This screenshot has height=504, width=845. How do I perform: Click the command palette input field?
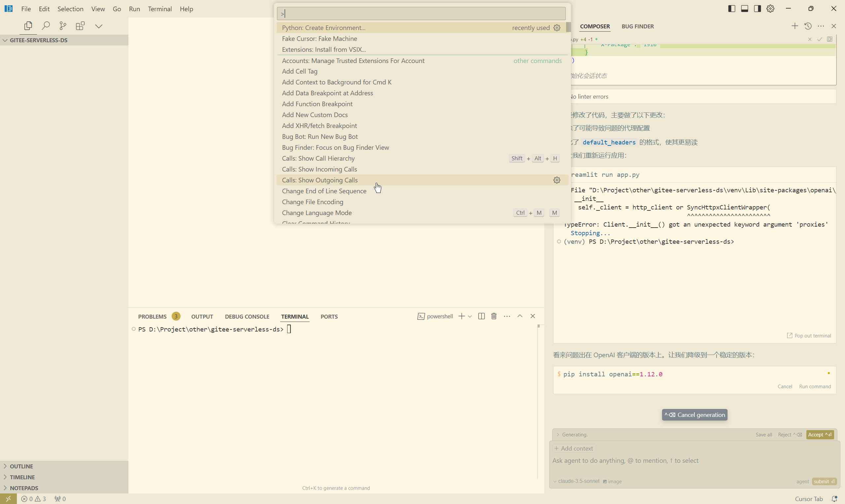click(x=421, y=14)
